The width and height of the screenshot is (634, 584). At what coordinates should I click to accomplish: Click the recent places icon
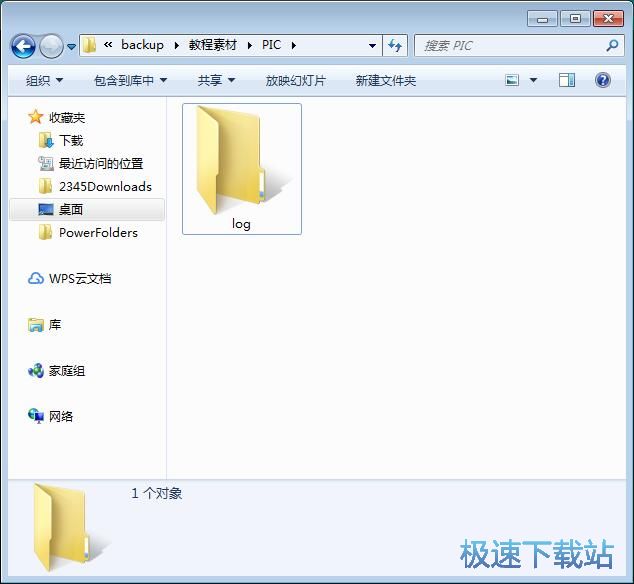[46, 163]
